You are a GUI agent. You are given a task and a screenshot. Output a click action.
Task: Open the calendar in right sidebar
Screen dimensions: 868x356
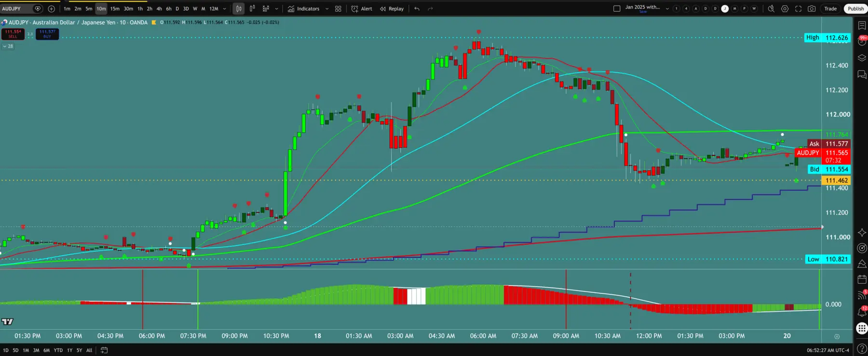coord(862,279)
